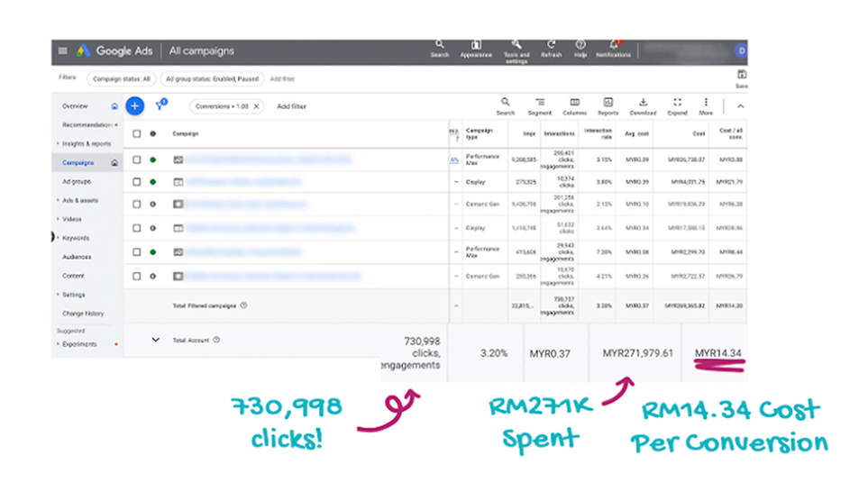The width and height of the screenshot is (868, 492).
Task: Open the Appearance settings icon
Action: 476,46
